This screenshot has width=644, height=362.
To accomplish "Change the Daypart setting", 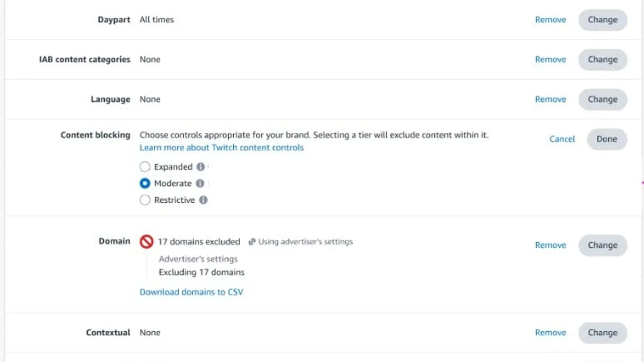I will point(603,20).
